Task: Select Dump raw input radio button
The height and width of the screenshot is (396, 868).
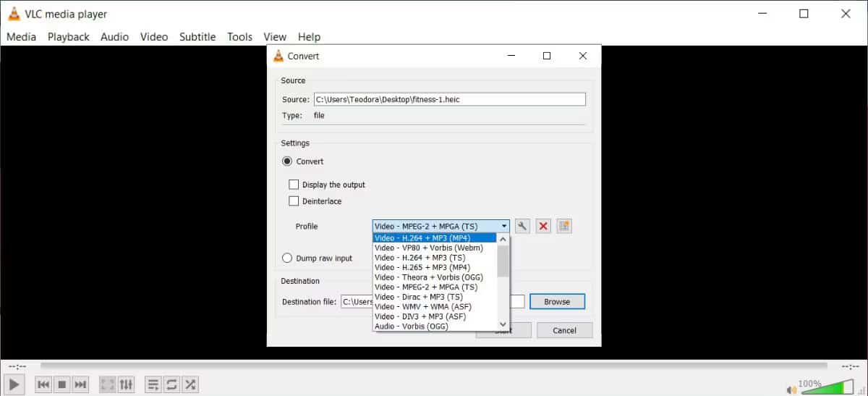Action: click(287, 258)
